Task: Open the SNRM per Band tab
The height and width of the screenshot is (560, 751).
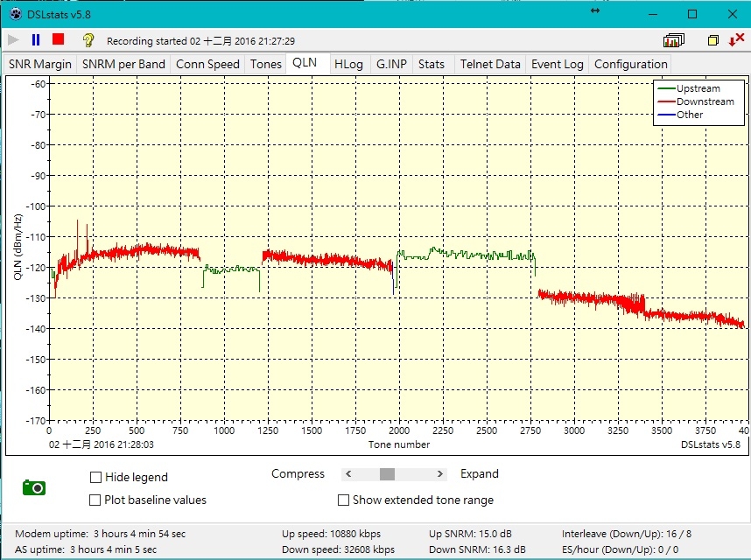Action: (x=123, y=64)
